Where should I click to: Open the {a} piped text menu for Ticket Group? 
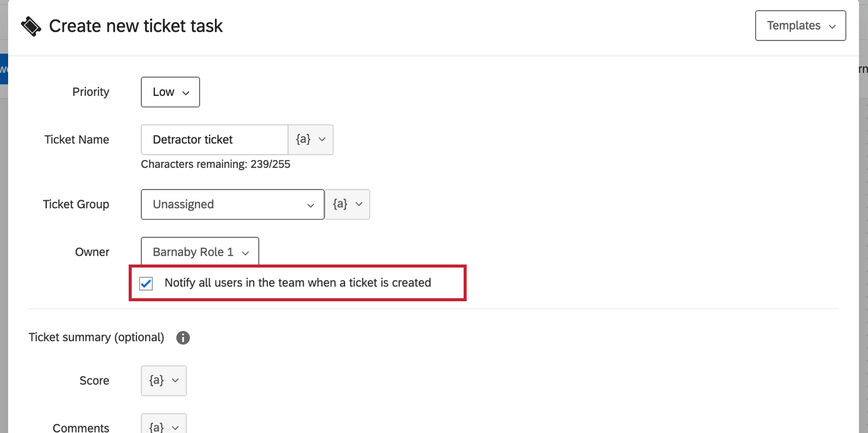coord(347,204)
